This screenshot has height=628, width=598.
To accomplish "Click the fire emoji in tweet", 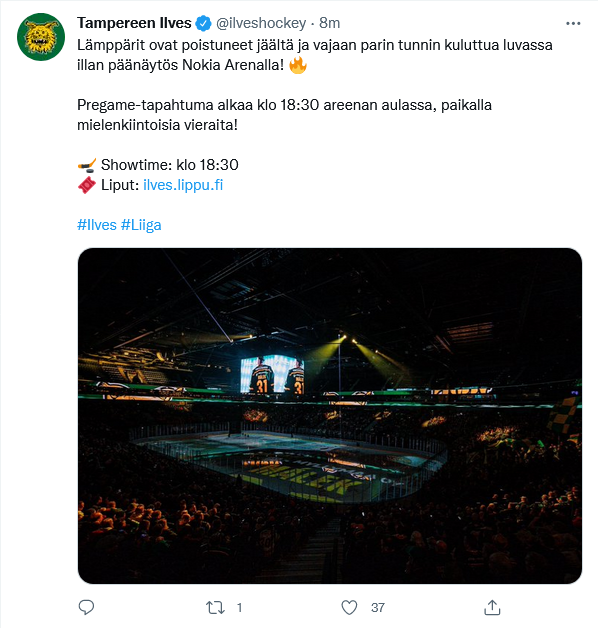I will 298,65.
